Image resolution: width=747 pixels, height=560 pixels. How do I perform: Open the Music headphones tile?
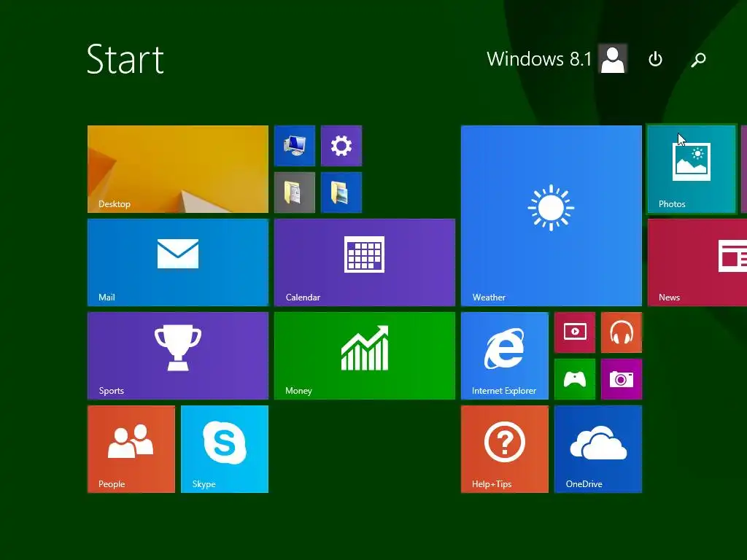pyautogui.click(x=622, y=332)
